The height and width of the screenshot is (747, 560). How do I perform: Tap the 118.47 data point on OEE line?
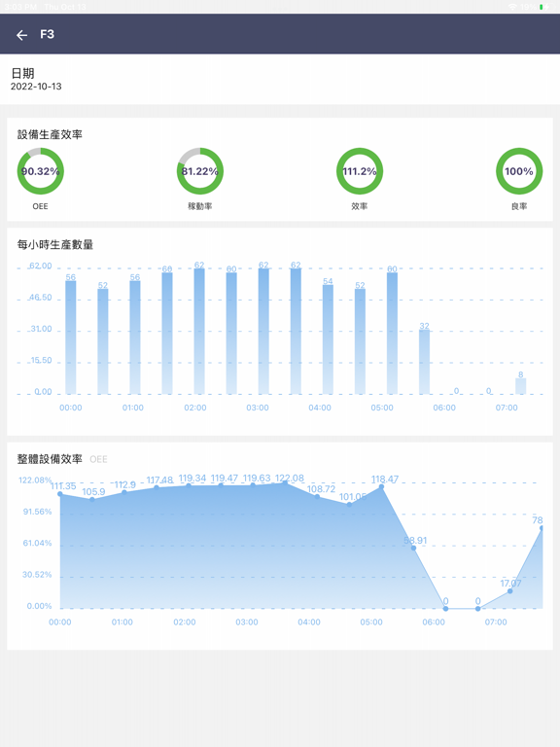pyautogui.click(x=381, y=487)
